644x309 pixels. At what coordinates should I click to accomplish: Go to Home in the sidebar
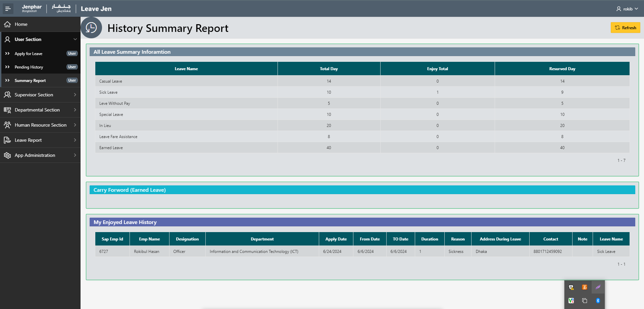pos(40,24)
